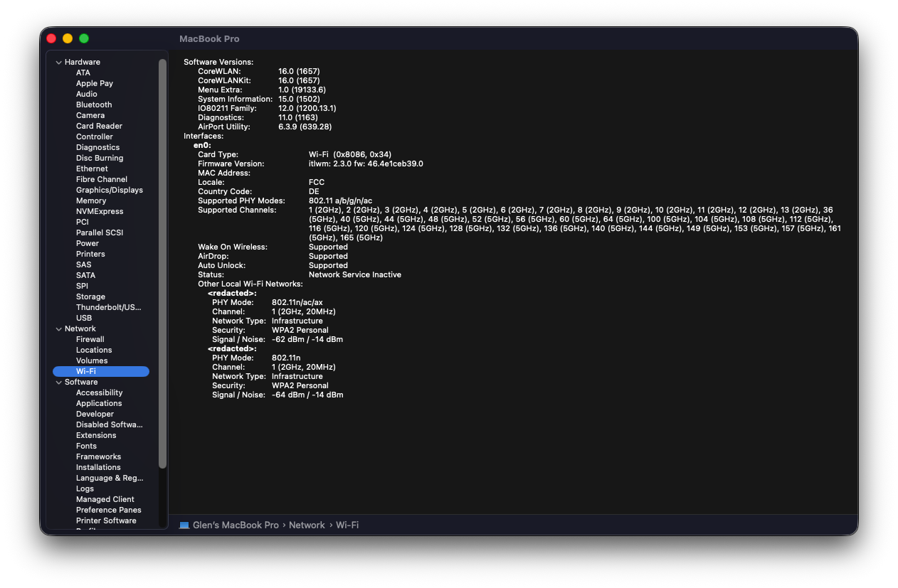
Task: Open the Audio hardware entry
Action: point(87,94)
